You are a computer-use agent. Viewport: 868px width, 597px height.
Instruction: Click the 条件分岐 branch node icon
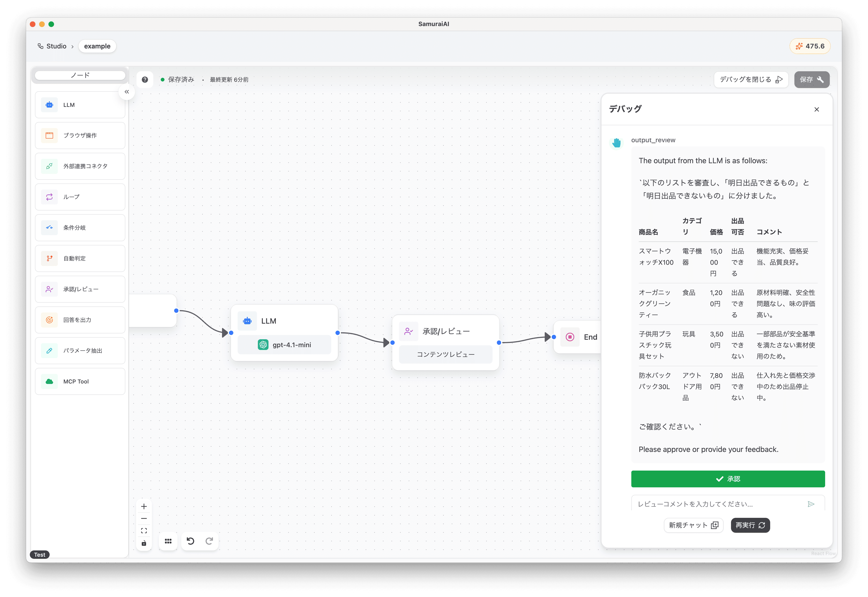(49, 227)
